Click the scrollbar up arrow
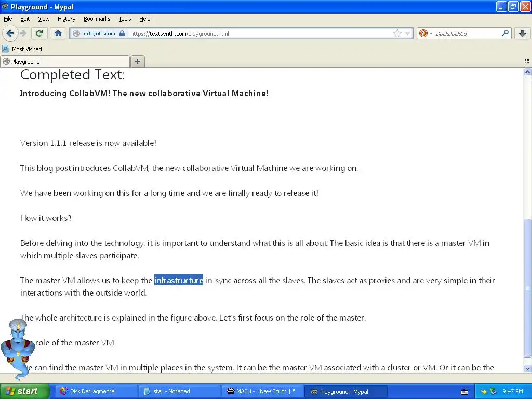This screenshot has width=532, height=399. tap(527, 72)
